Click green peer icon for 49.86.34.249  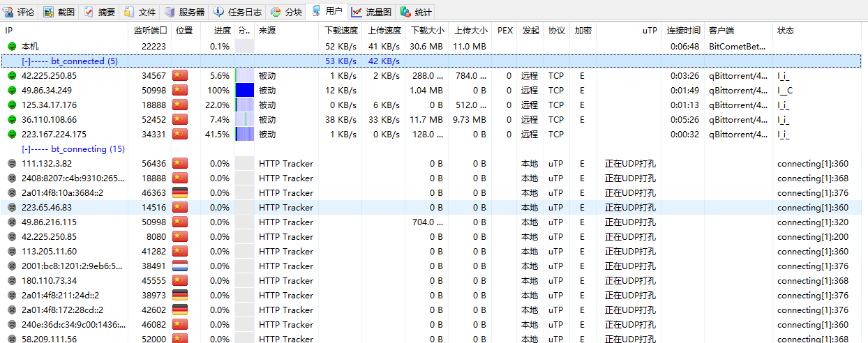point(12,90)
